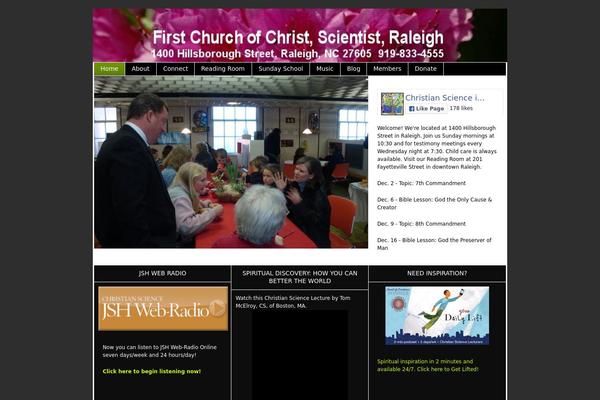Click the Get Lifted spiritual inspiration link
600x400 pixels.
pos(428,366)
